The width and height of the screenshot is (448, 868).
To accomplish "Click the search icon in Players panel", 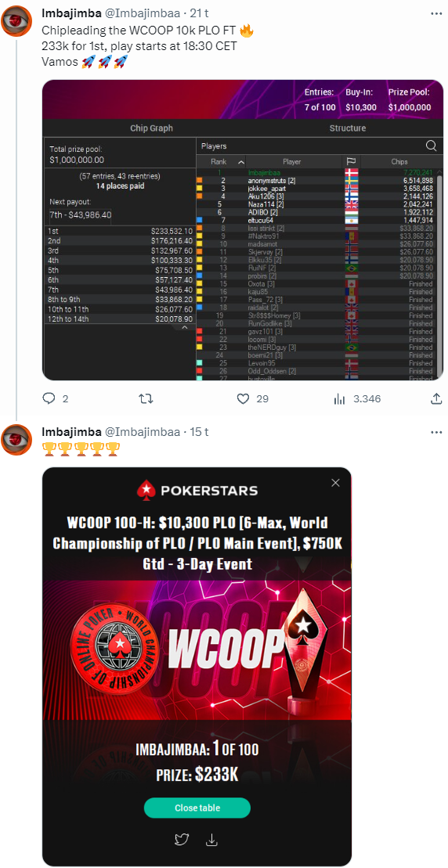I will pyautogui.click(x=431, y=146).
